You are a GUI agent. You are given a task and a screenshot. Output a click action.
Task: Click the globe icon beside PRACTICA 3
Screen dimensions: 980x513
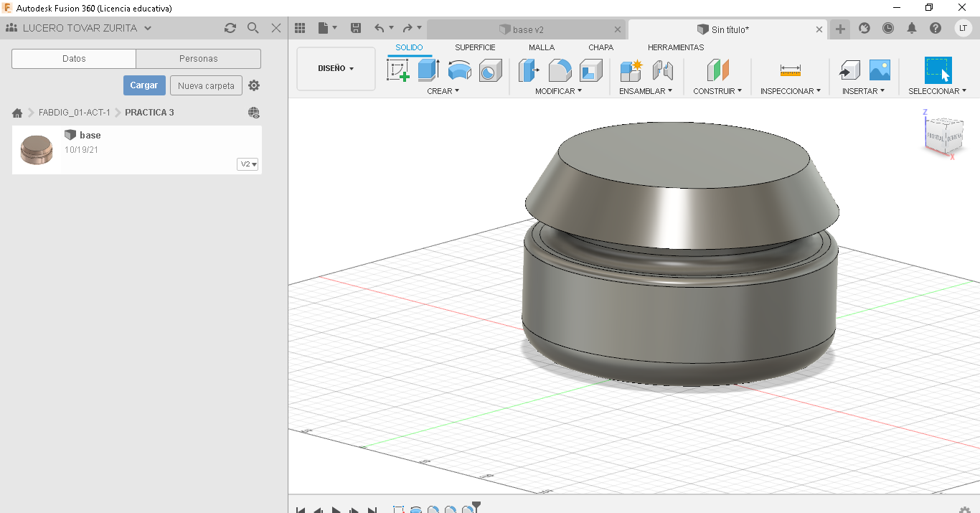[254, 113]
